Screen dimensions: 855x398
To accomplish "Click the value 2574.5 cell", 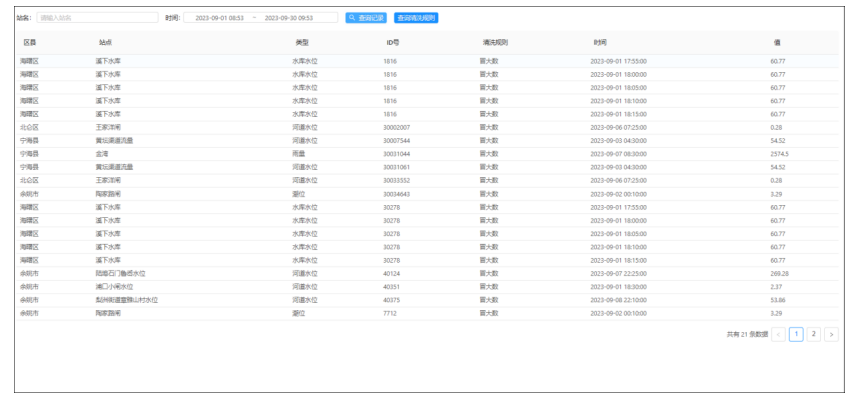I will click(x=779, y=154).
